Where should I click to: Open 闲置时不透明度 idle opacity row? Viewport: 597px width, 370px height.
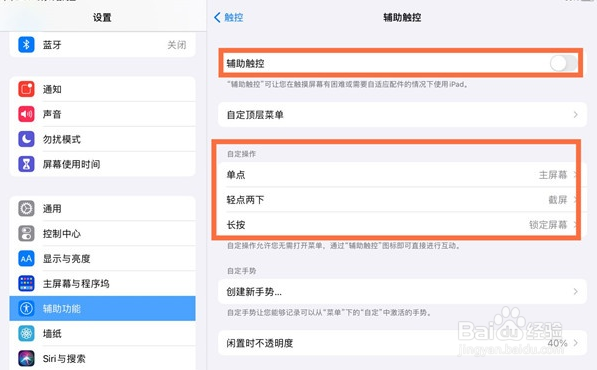point(402,343)
